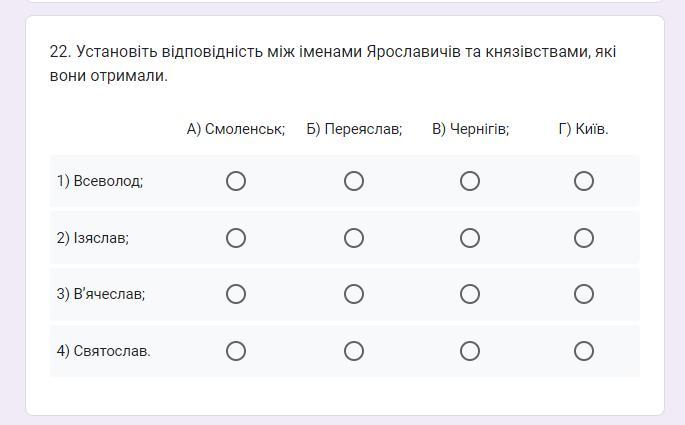
Task: Select Київ for Святослав row
Action: 584,351
